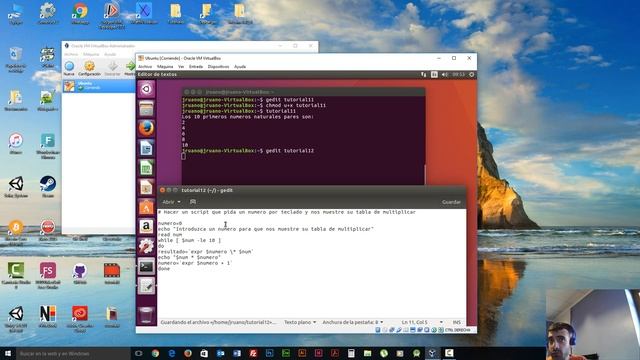Open iTunes desktop shortcut
This screenshot has height=360, width=640.
[x=16, y=143]
